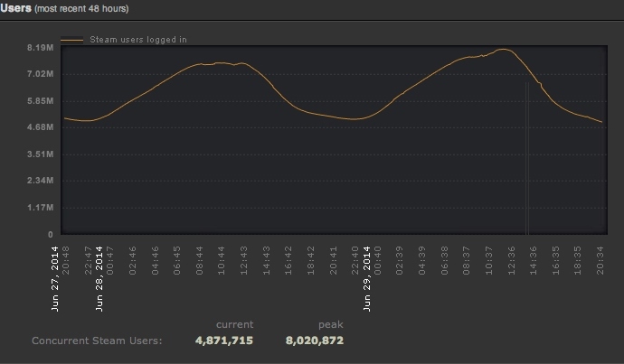Click the 08:37 time label
The image size is (624, 364).
467,260
